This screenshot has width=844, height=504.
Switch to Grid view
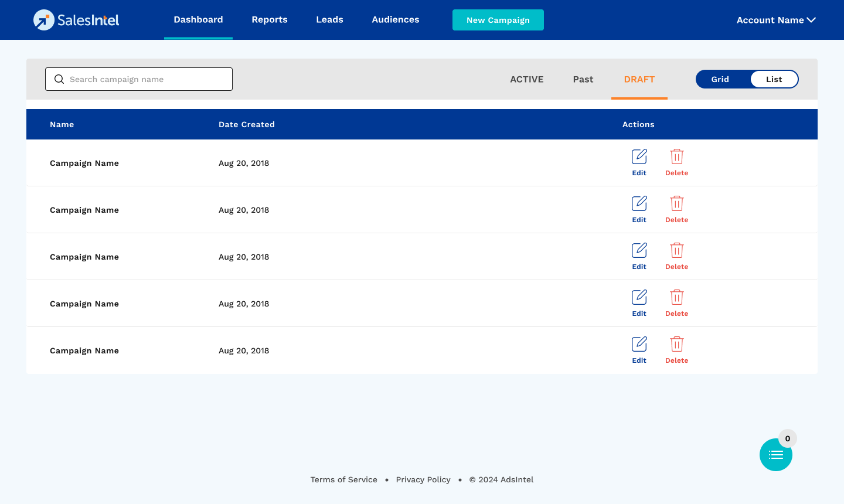click(x=720, y=79)
